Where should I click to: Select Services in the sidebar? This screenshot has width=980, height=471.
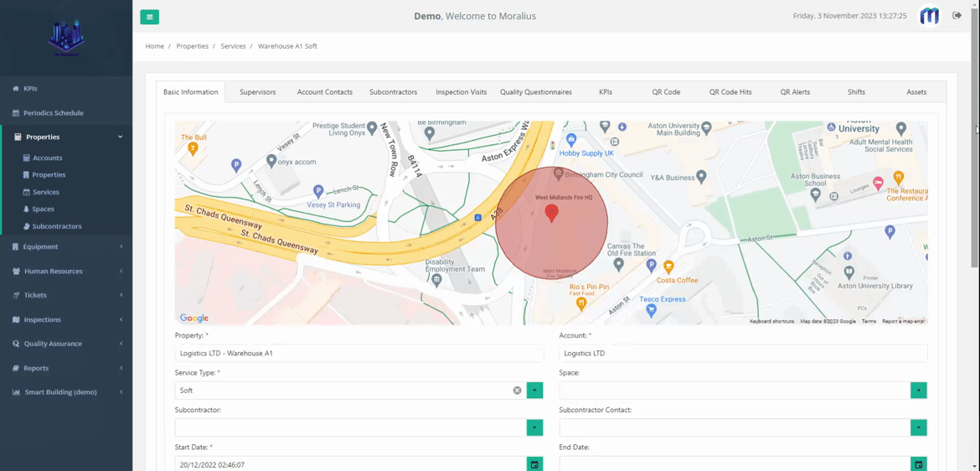(45, 192)
